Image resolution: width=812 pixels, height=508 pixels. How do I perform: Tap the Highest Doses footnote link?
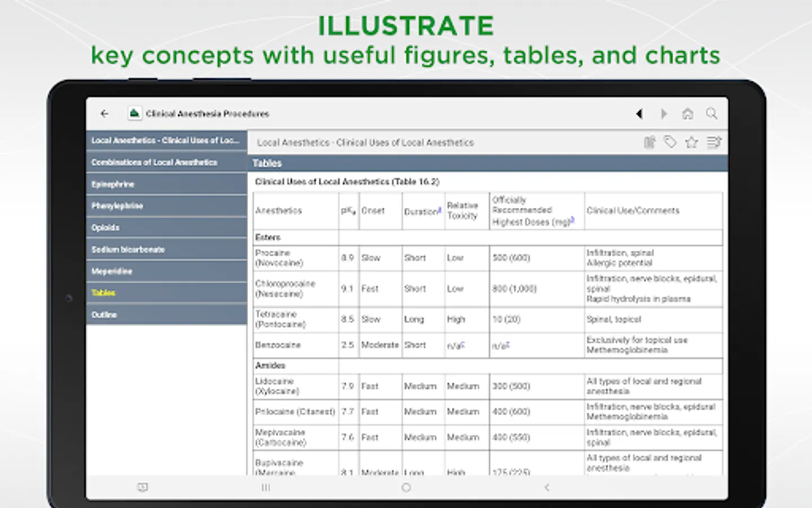[x=572, y=220]
